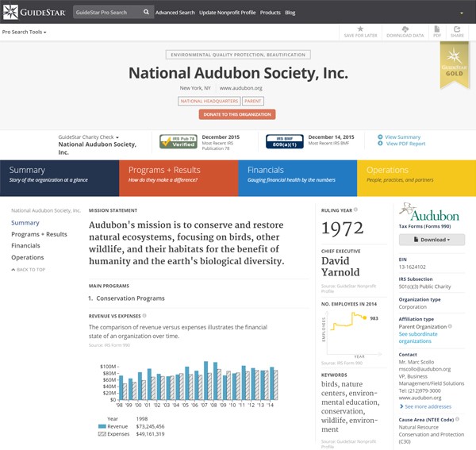Click plus icon beside View Summary
The height and width of the screenshot is (450, 476).
[380, 137]
